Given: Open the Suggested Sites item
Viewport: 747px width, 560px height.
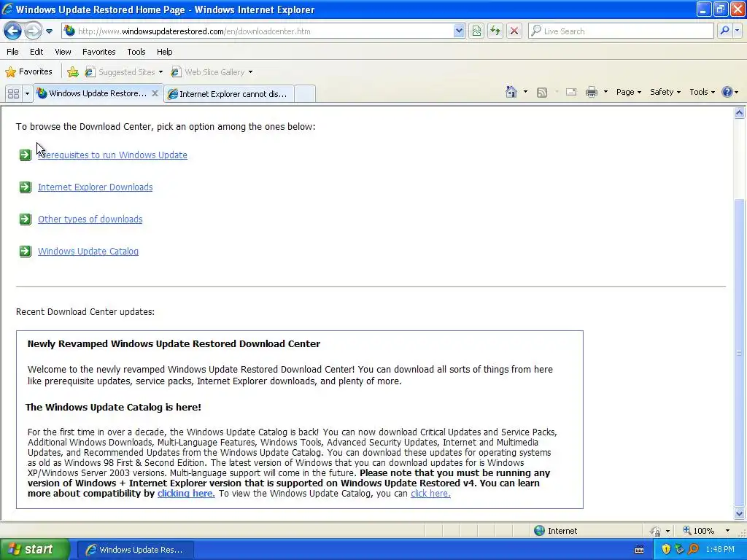Looking at the screenshot, I should [x=123, y=72].
